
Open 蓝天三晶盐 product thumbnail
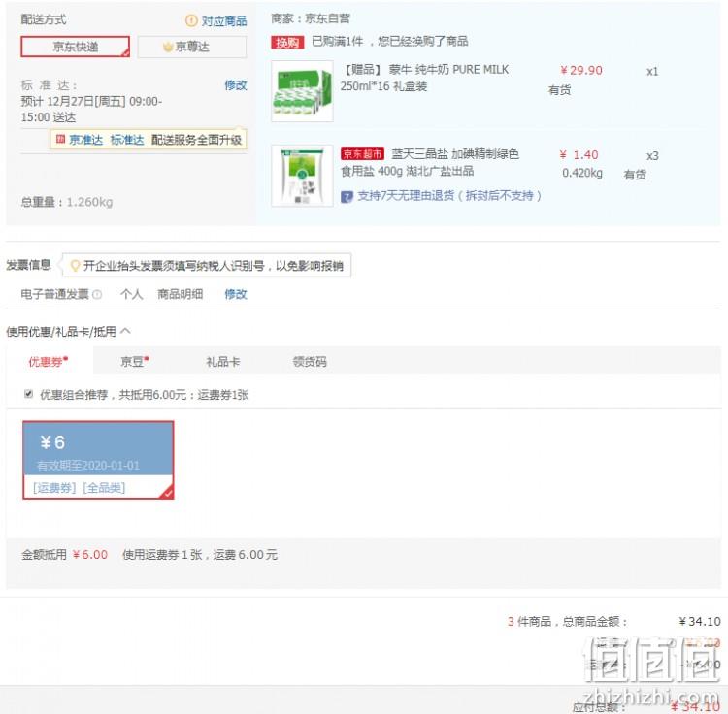[302, 176]
